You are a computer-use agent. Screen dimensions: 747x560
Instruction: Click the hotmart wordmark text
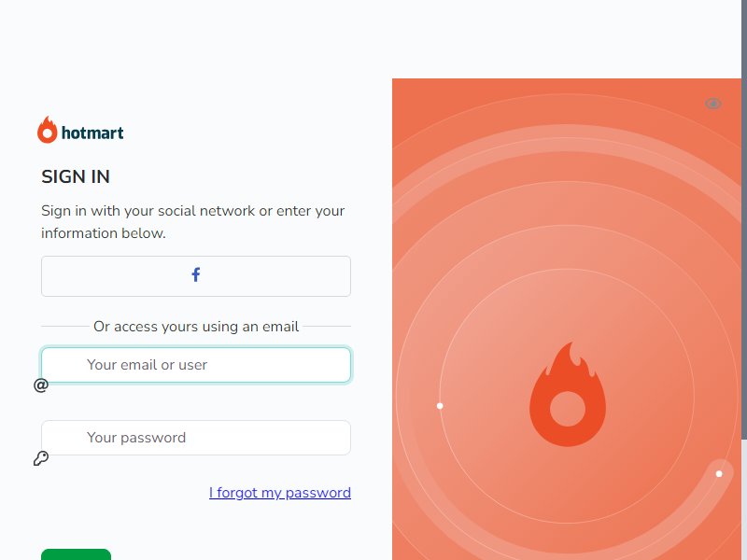pos(92,133)
